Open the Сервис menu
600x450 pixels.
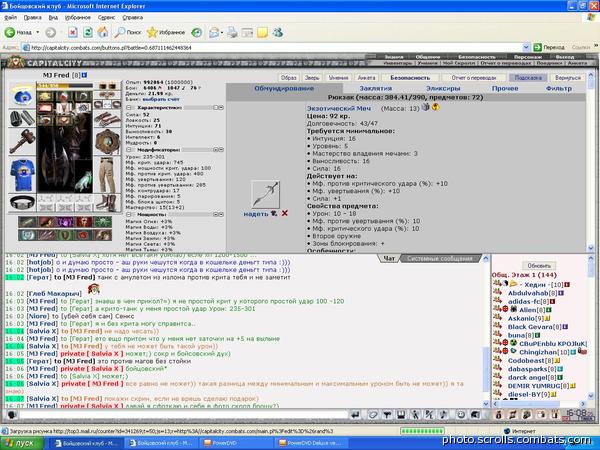(x=106, y=18)
